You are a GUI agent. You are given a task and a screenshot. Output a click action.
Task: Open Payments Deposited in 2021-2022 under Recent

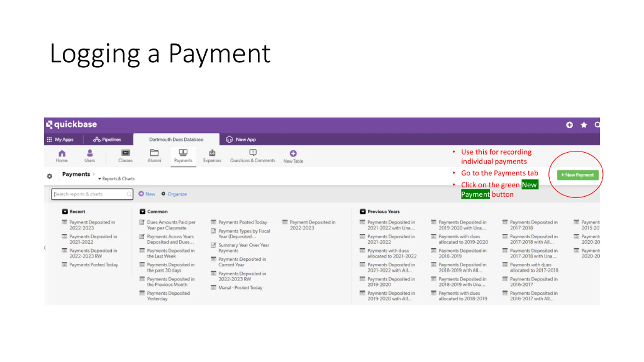point(93,239)
